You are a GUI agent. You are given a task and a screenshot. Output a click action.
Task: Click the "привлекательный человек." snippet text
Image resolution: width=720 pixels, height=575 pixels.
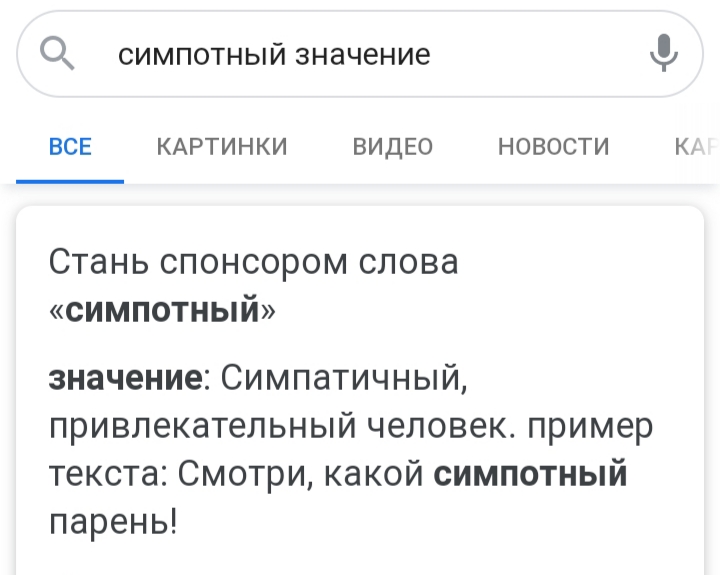(288, 426)
